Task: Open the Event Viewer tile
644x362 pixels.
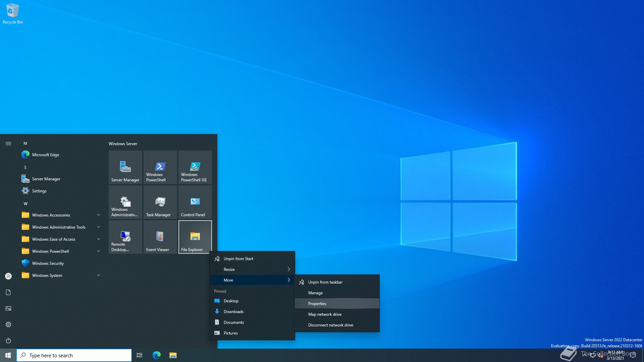Action: (160, 237)
